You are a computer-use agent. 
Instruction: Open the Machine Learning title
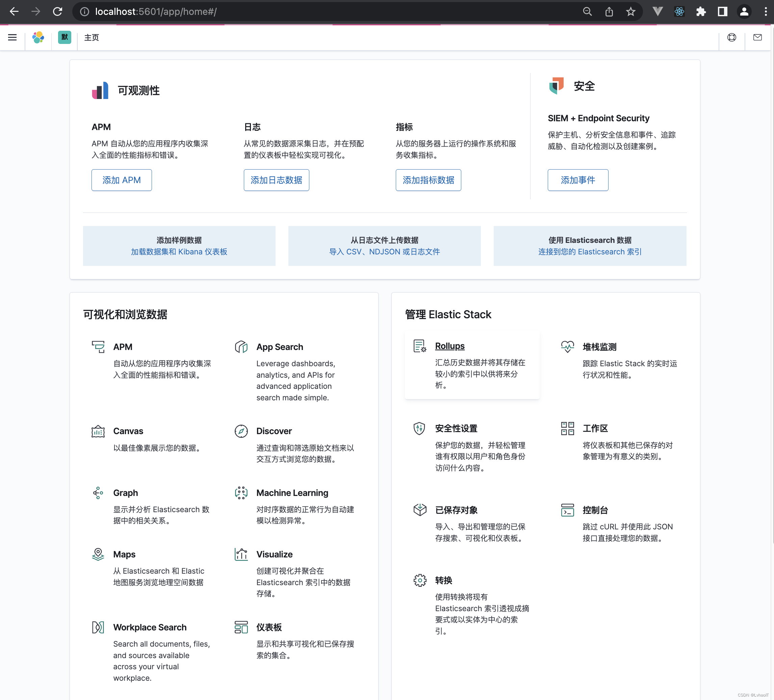[292, 493]
